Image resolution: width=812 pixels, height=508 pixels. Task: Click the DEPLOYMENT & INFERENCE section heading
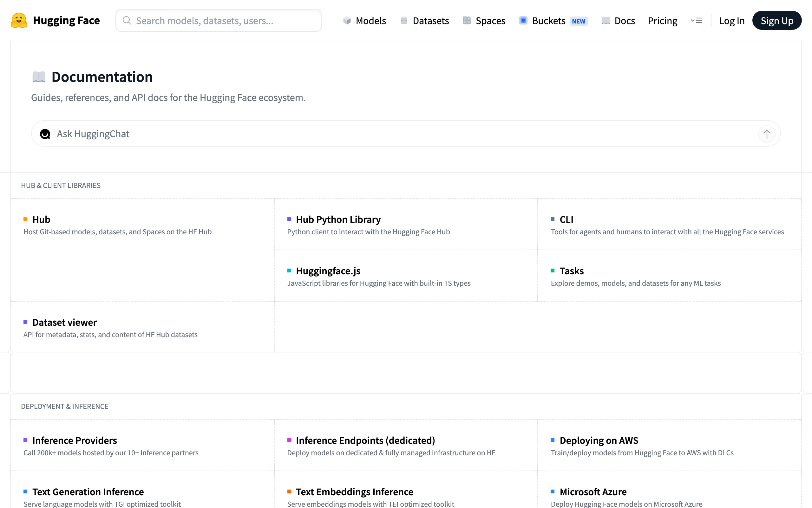[x=65, y=406]
